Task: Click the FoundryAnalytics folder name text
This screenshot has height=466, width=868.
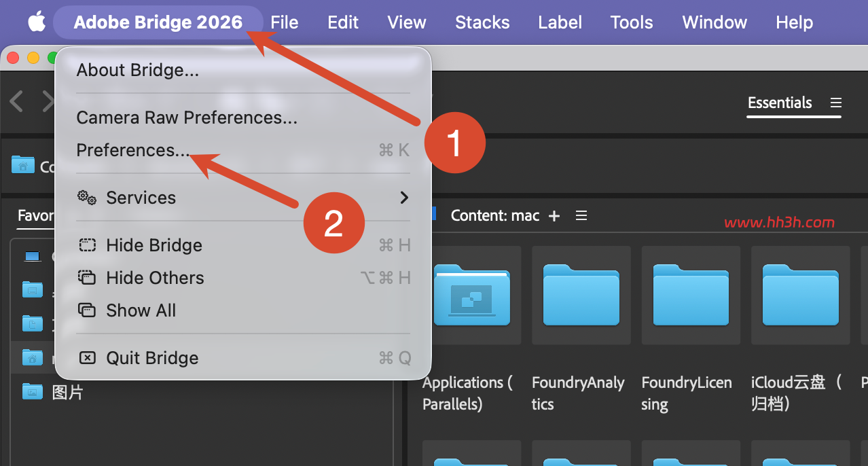Action: click(578, 393)
